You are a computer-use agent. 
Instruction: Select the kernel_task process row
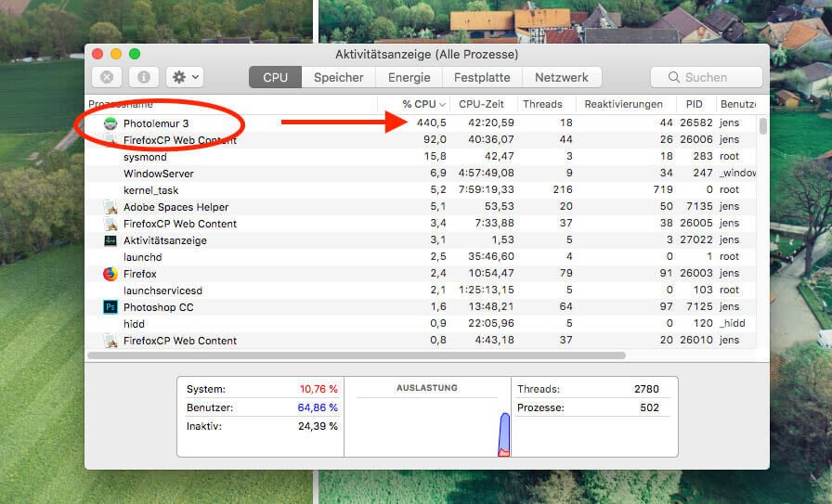[422, 190]
